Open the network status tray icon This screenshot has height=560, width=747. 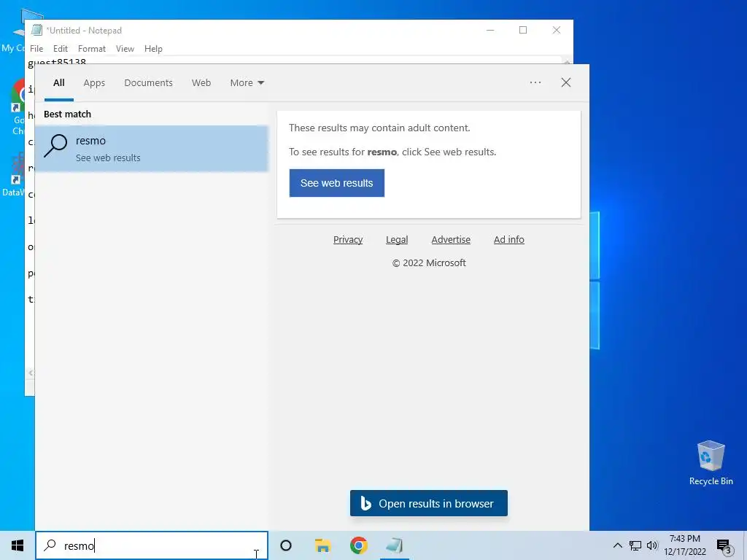pyautogui.click(x=635, y=545)
